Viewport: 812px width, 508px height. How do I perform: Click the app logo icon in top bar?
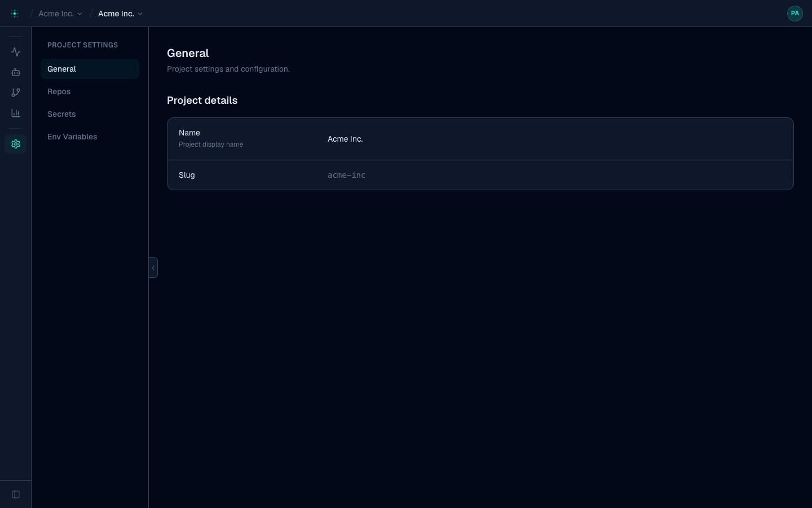click(x=15, y=14)
